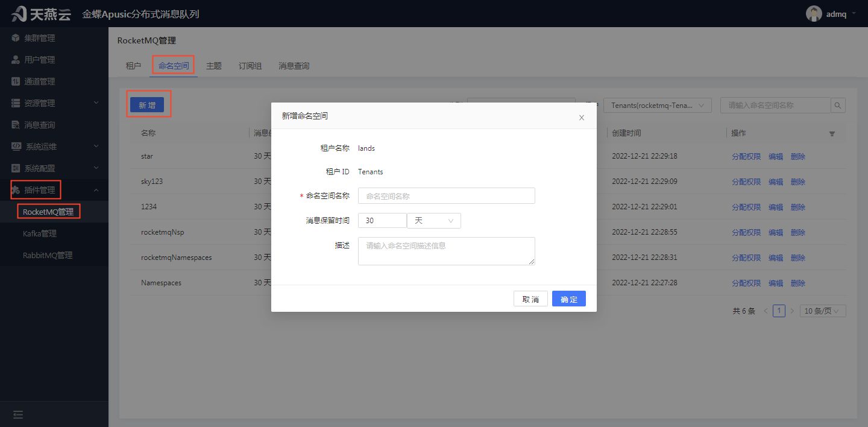Click the 系统运维 sidebar icon

click(17, 147)
